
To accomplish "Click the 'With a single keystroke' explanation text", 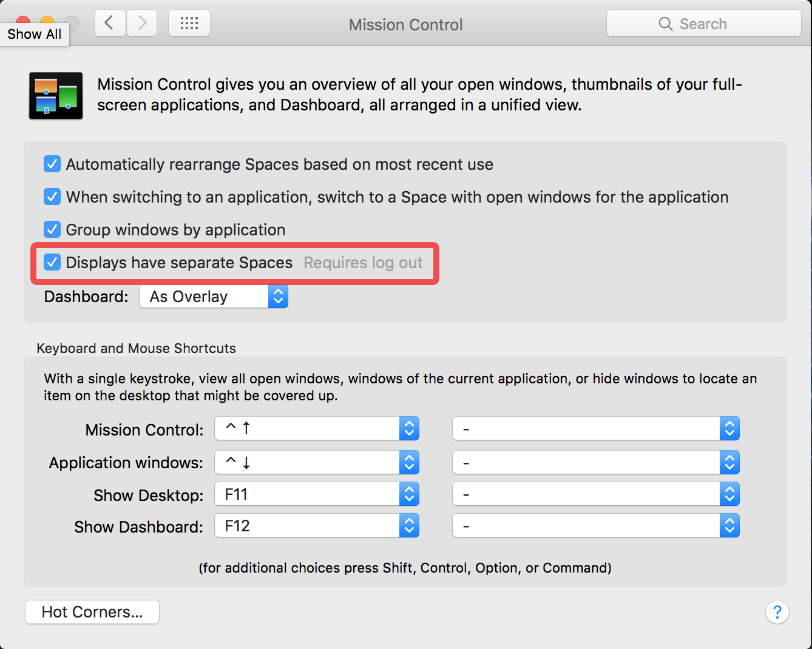I will tap(400, 387).
